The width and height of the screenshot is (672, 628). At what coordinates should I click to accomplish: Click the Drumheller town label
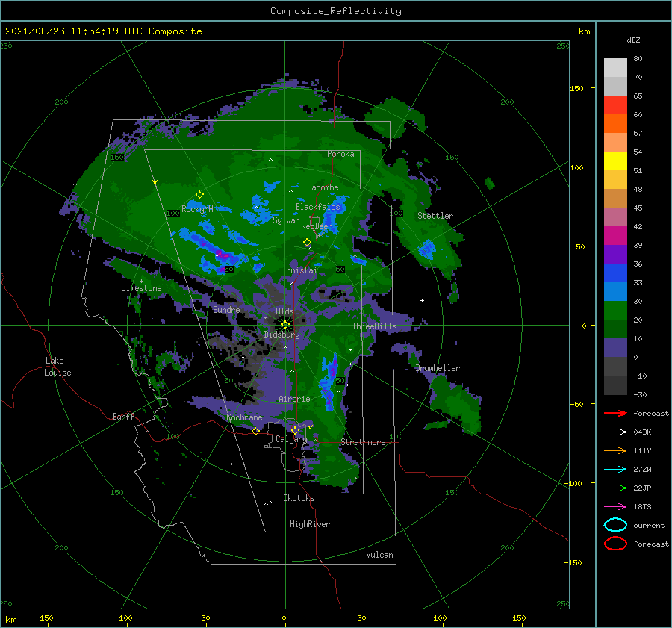point(438,368)
